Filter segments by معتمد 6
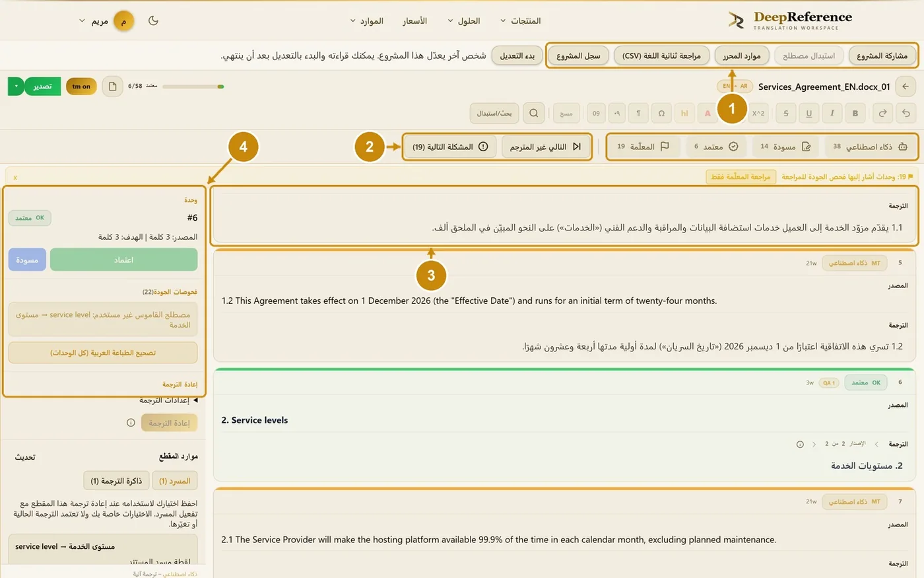 click(x=716, y=147)
